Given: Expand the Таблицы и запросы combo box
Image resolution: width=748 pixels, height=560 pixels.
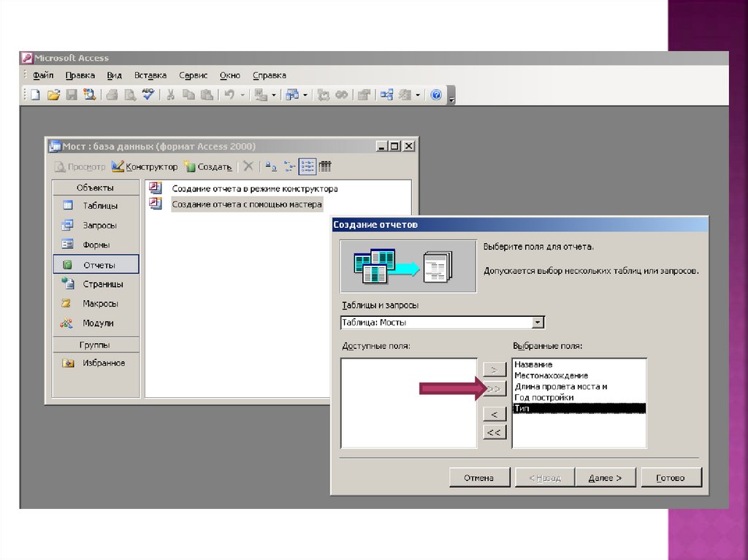Looking at the screenshot, I should tap(538, 322).
